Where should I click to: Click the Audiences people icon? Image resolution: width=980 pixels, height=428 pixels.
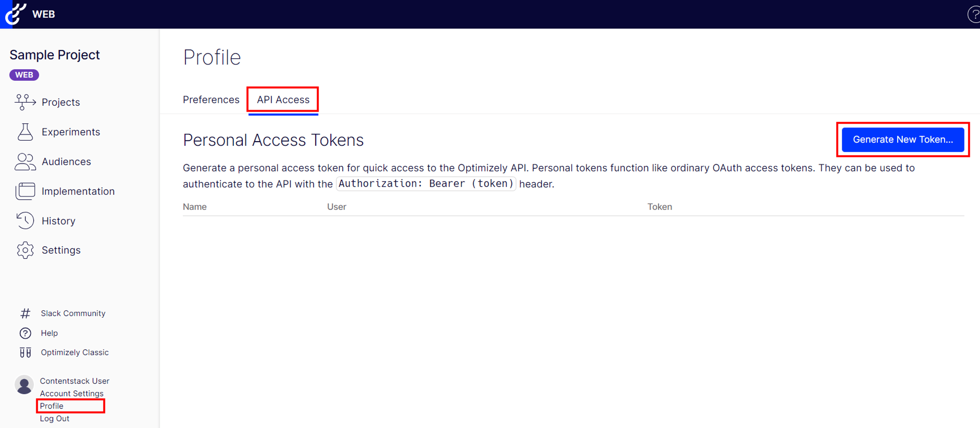pyautogui.click(x=25, y=161)
